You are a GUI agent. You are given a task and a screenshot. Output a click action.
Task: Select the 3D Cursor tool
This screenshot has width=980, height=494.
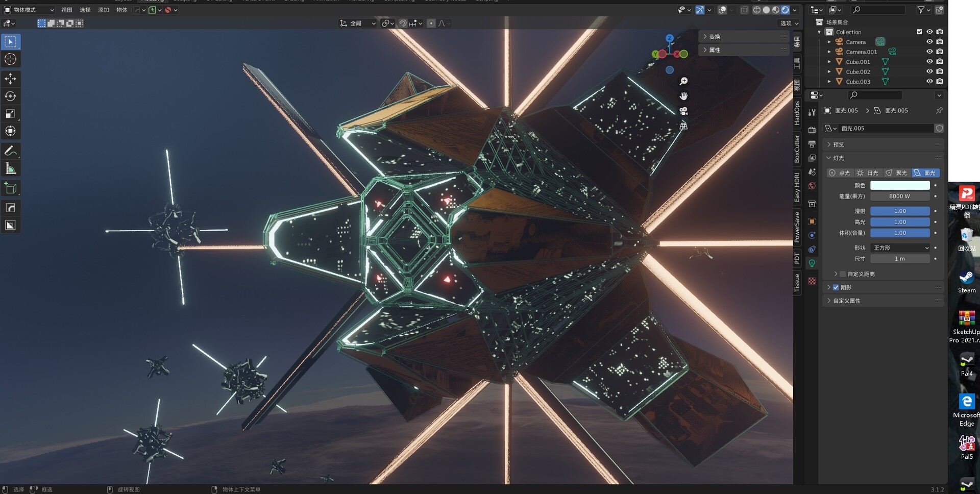10,59
